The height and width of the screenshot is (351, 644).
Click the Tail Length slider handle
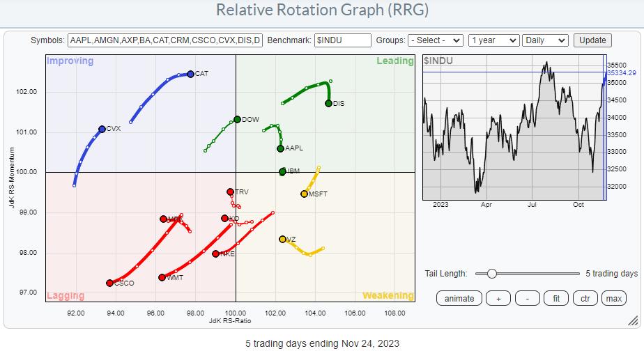click(491, 274)
